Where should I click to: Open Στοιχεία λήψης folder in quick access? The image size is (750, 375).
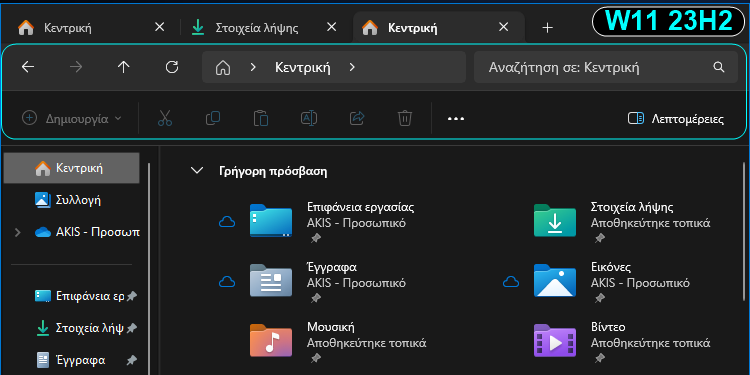(x=555, y=221)
